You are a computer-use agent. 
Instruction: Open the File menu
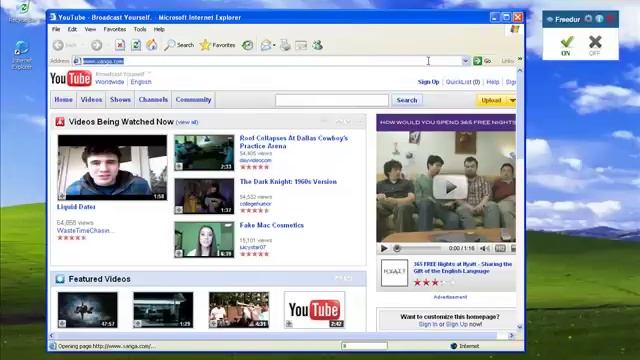point(56,29)
